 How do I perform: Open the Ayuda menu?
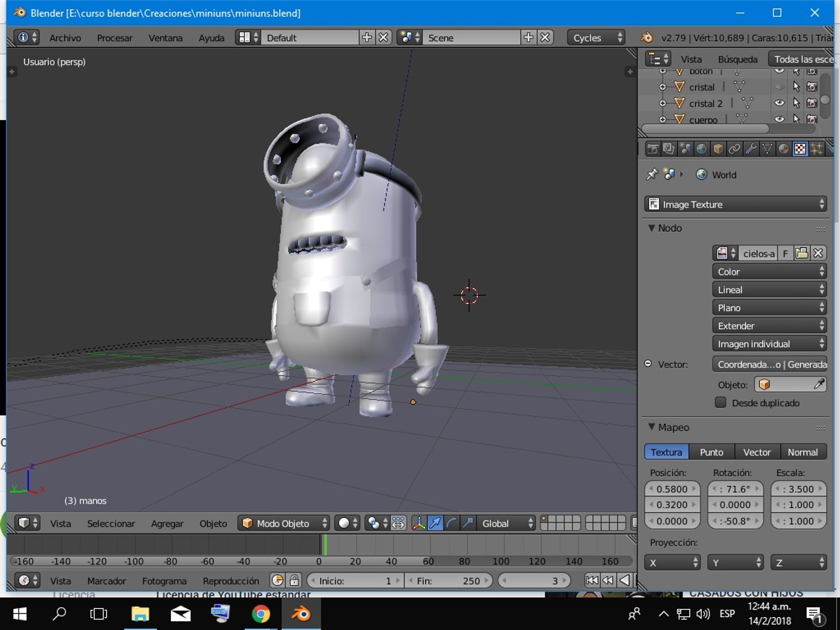pos(211,37)
